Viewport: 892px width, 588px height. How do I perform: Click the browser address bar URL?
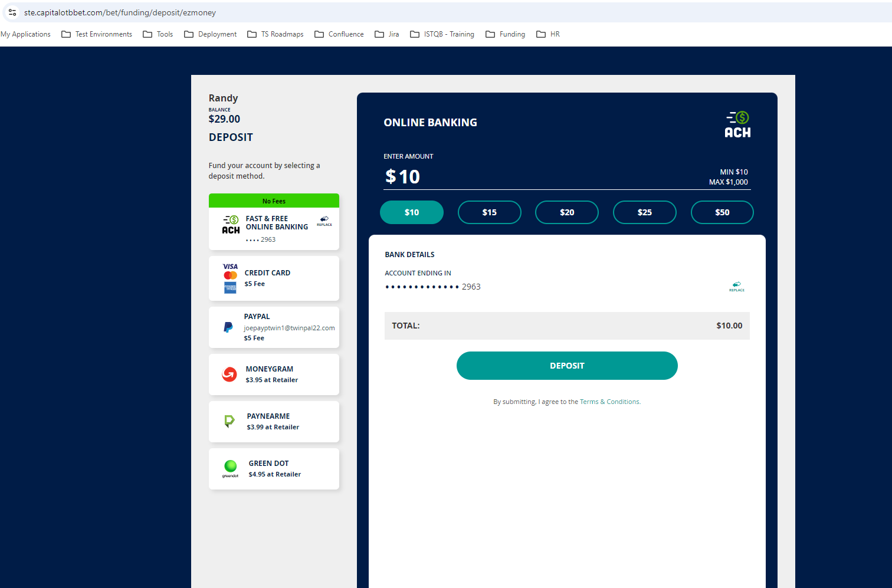click(120, 12)
